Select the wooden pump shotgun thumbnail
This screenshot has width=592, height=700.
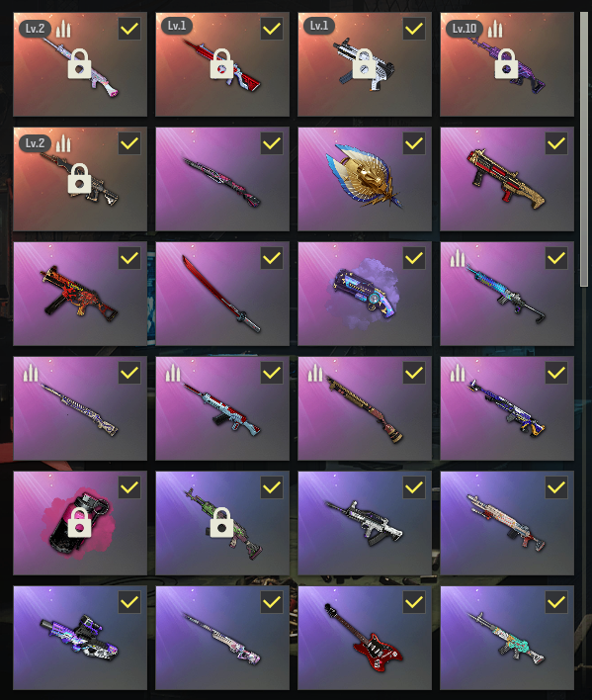365,408
